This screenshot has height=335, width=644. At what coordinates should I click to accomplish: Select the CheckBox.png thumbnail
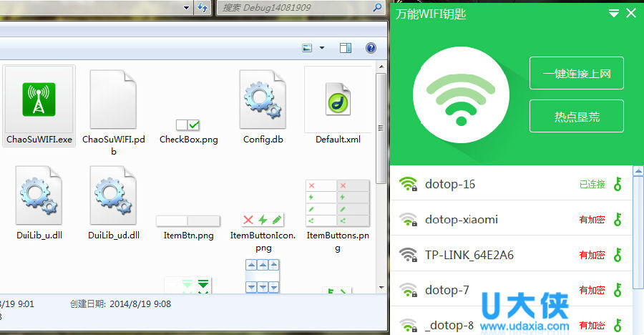pyautogui.click(x=187, y=125)
